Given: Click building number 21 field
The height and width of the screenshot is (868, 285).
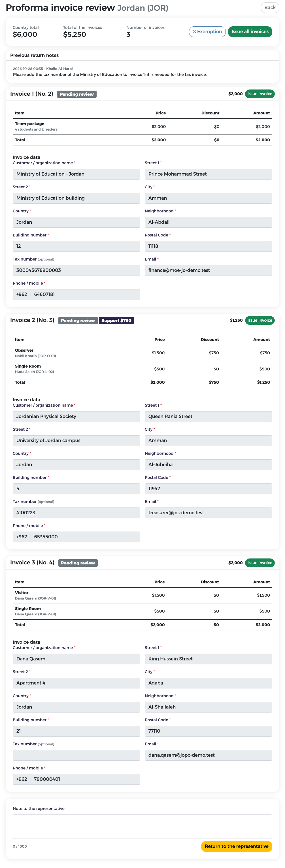Looking at the screenshot, I should tap(76, 731).
